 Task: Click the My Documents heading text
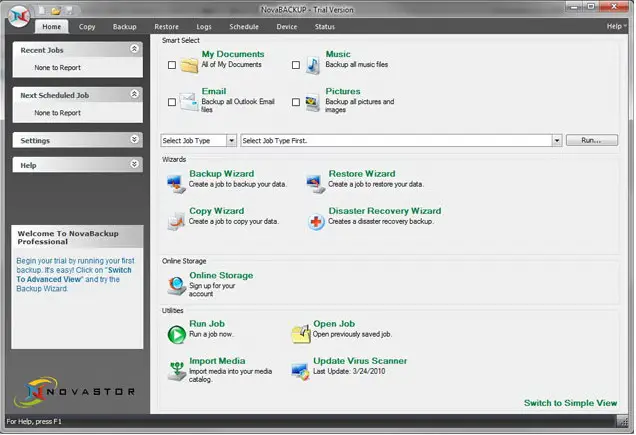coord(233,54)
